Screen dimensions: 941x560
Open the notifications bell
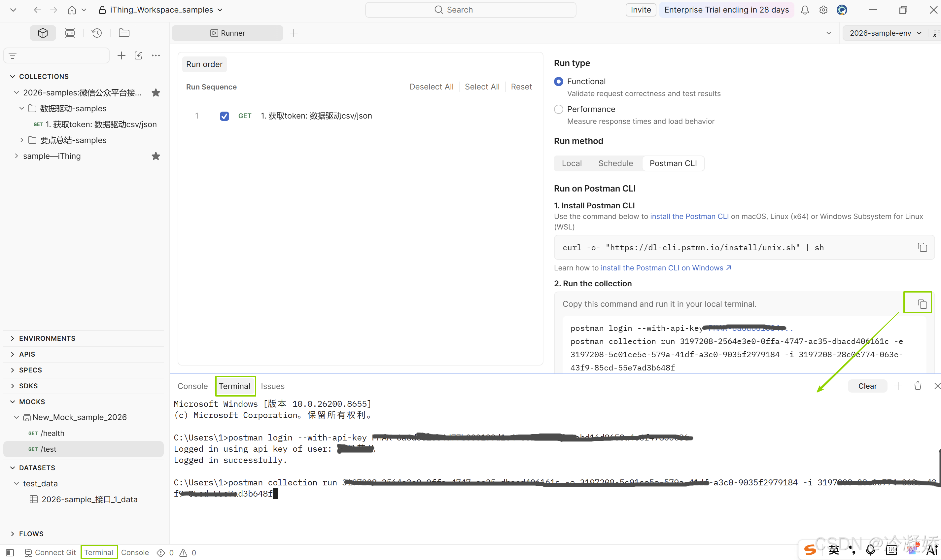pyautogui.click(x=805, y=10)
